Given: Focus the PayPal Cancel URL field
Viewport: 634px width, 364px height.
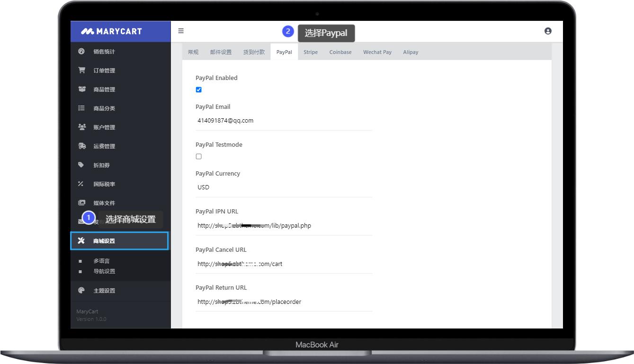Looking at the screenshot, I should click(x=284, y=264).
